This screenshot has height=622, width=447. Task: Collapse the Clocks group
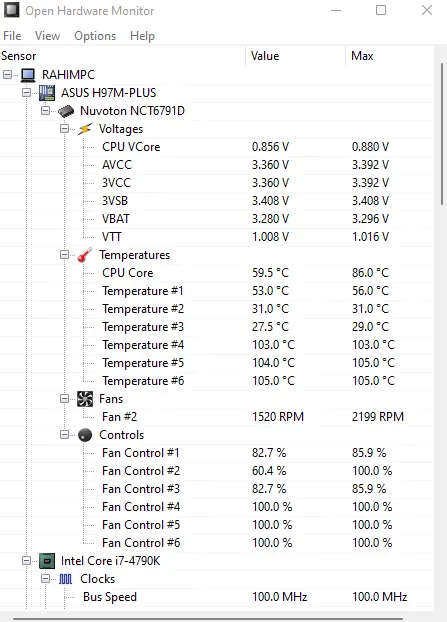46,579
